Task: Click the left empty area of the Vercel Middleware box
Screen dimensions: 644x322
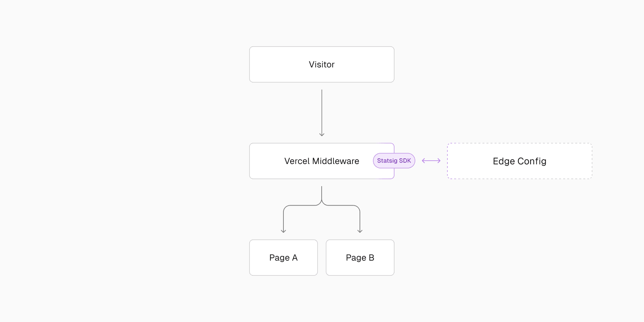Action: click(x=265, y=161)
